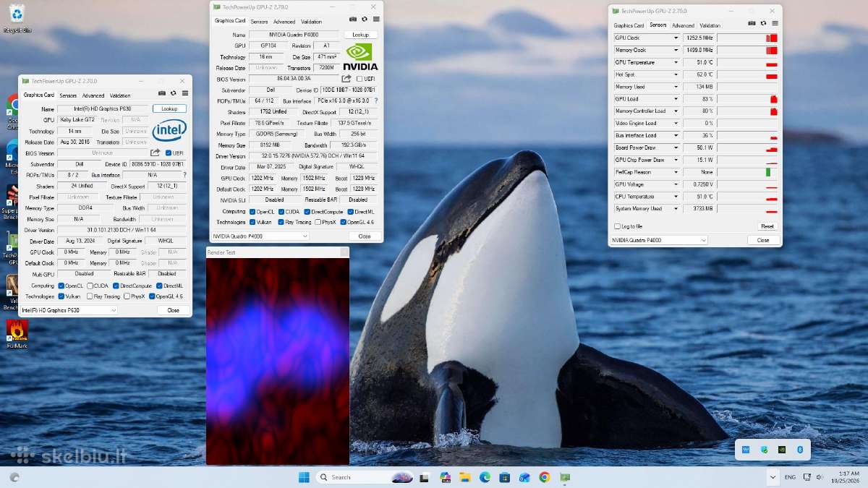Toggle the UEFI checkbox in the Intel HD Graphics window
Screen dimensions: 868x488
tap(168, 153)
